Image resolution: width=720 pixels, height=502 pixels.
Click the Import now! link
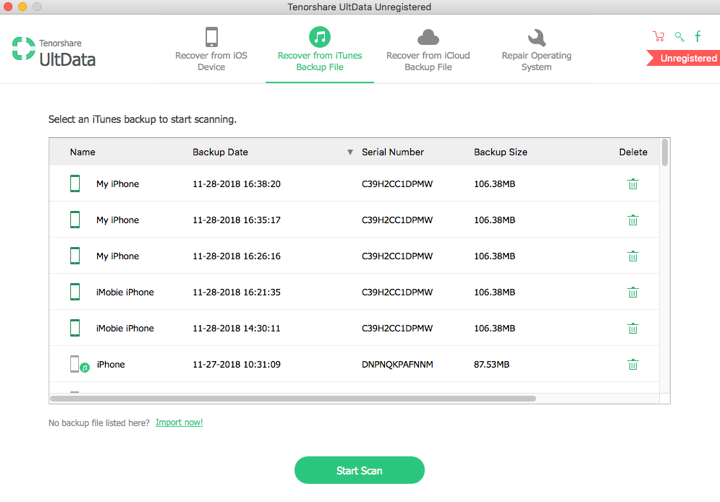pyautogui.click(x=179, y=423)
